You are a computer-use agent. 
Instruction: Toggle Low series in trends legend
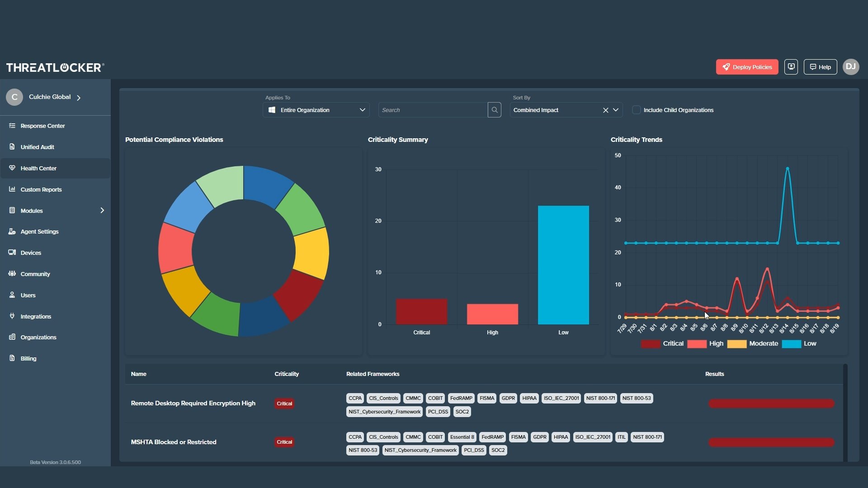point(799,344)
